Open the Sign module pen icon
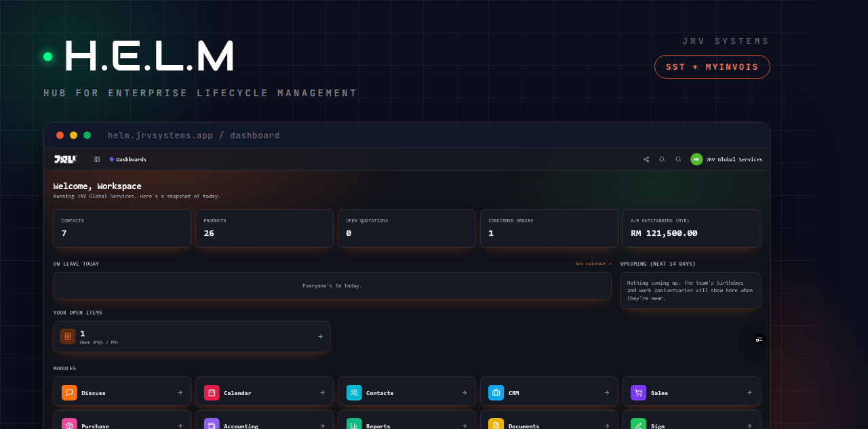 [639, 425]
